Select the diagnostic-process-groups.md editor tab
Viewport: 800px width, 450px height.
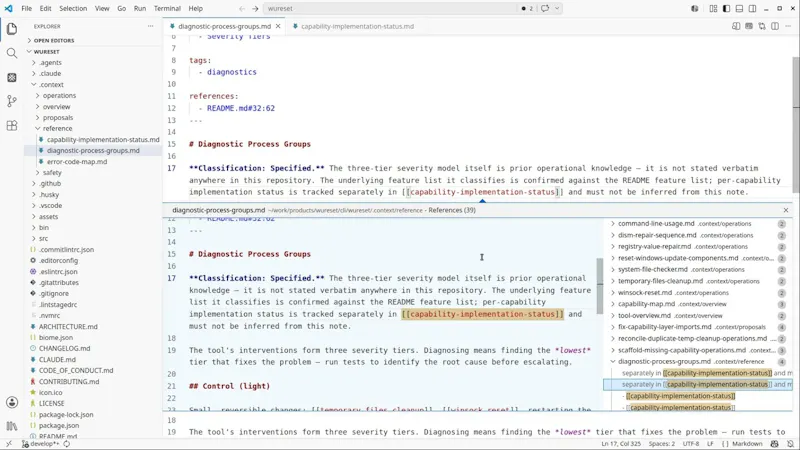(x=224, y=26)
